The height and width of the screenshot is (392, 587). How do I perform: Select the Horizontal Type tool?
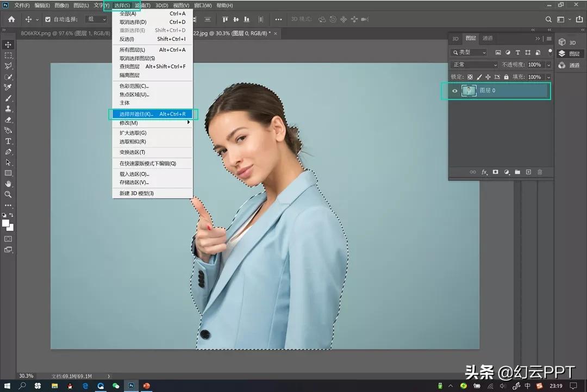[x=8, y=141]
